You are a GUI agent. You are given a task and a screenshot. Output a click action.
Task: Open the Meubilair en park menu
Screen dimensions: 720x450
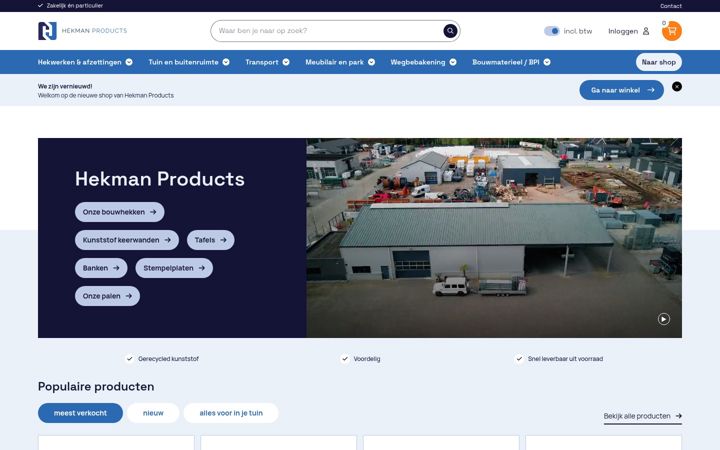[x=334, y=62]
